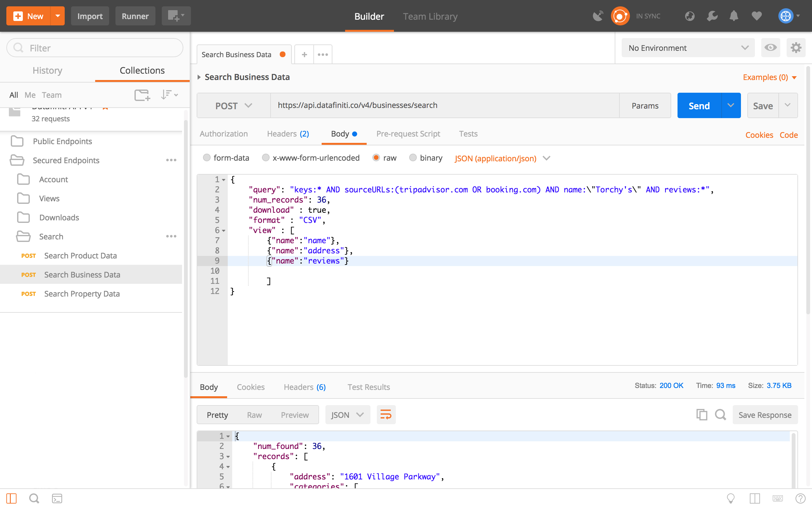The height and width of the screenshot is (508, 812).
Task: Search within response magnifier icon
Action: 720,415
